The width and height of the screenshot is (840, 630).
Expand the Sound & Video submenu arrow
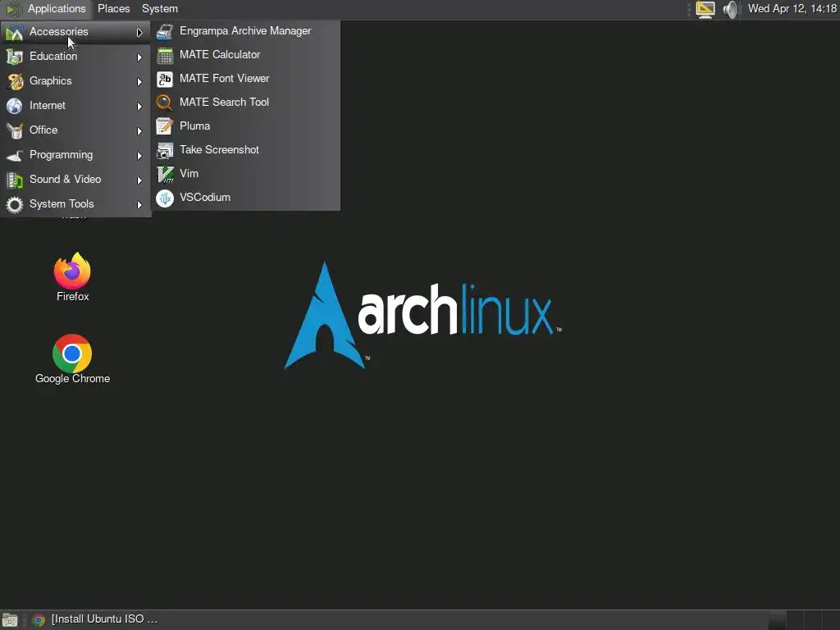click(139, 180)
